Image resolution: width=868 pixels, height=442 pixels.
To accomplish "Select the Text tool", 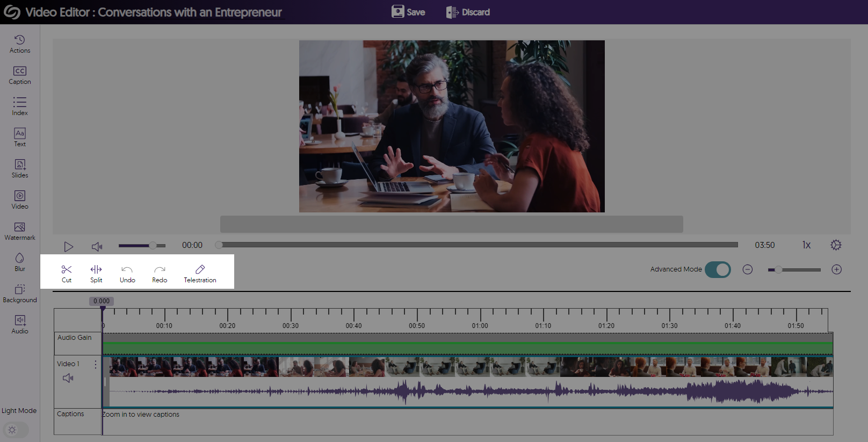I will pos(20,138).
